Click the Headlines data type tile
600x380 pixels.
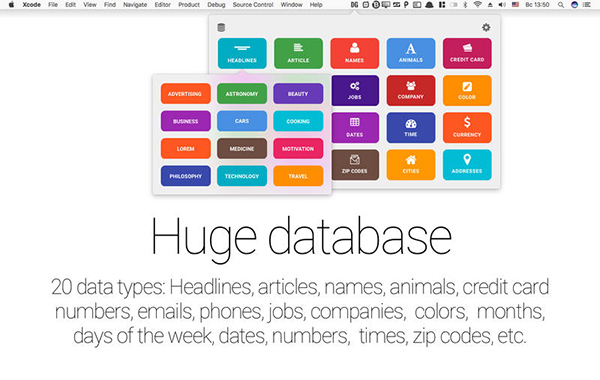[x=242, y=53]
